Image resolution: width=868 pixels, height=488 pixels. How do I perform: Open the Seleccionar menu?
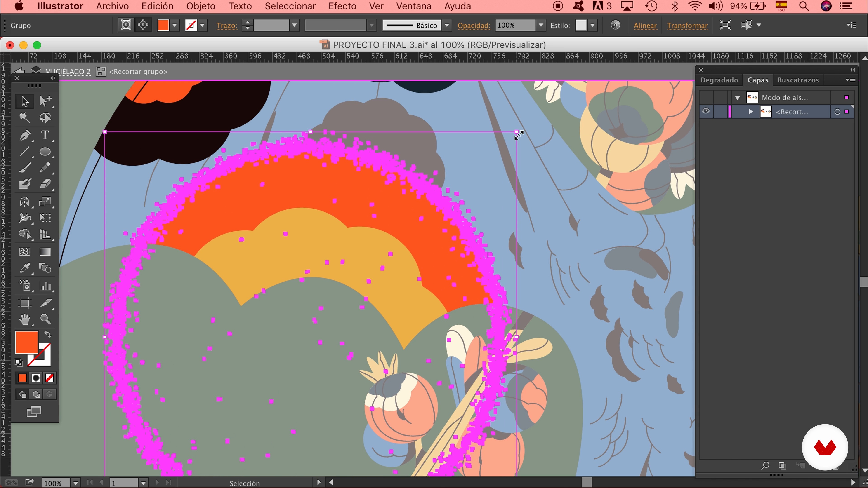point(290,6)
